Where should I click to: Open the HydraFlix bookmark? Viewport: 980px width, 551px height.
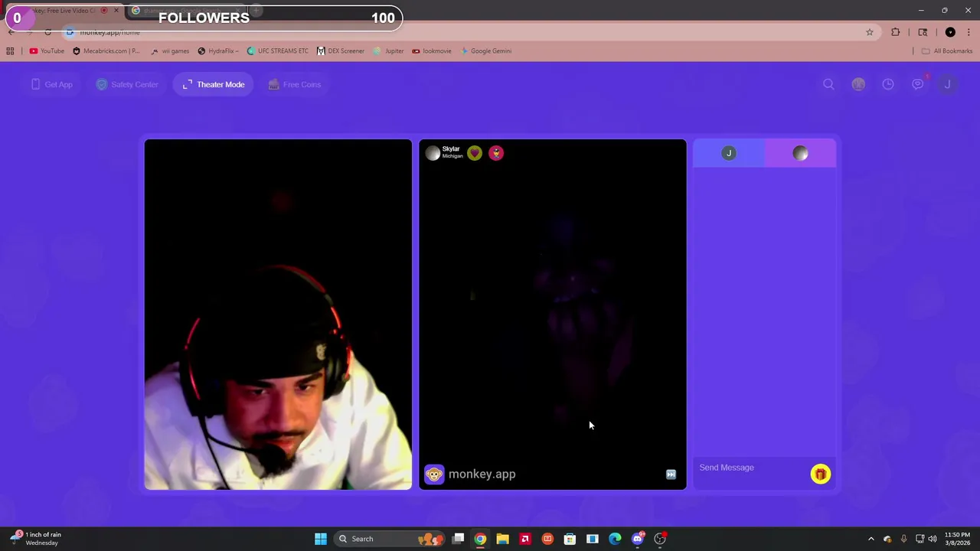[x=218, y=51]
